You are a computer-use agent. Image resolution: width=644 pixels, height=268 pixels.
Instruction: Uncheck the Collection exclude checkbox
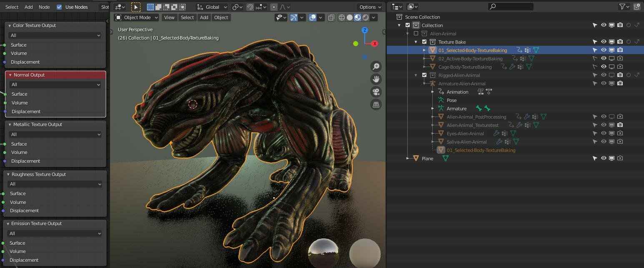(x=408, y=25)
